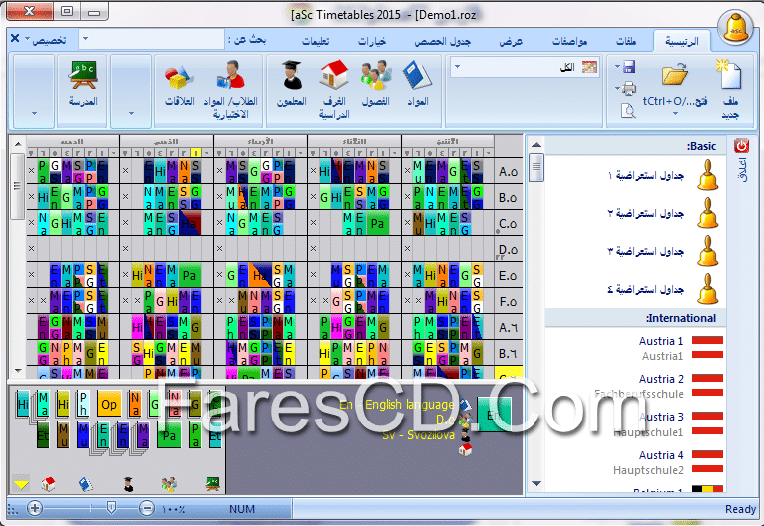Click the side panel scrollbar down arrow
This screenshot has height=526, width=764.
point(536,484)
